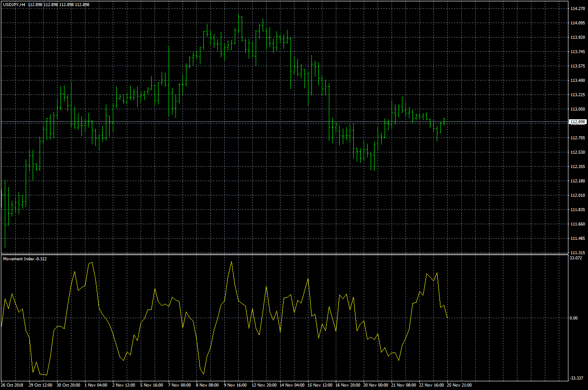The image size is (588, 390).
Task: Click the 113.050 price label
Action: [x=577, y=109]
